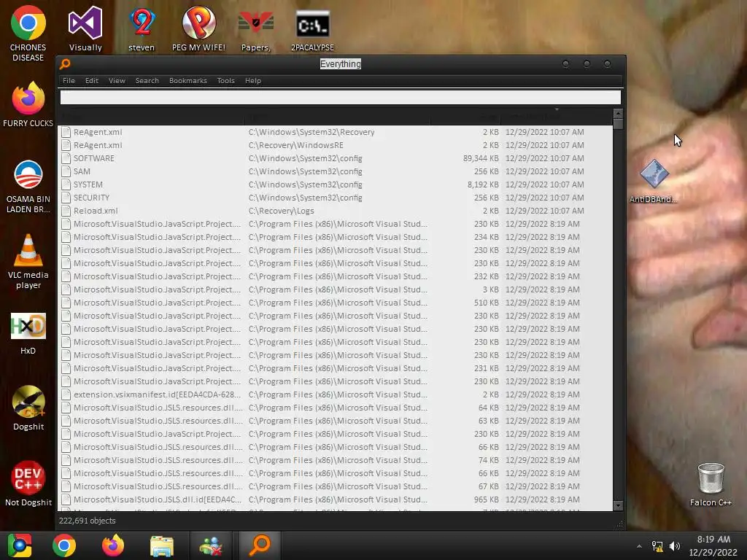747x560 pixels.
Task: Open the volume speaker tray icon
Action: pos(675,546)
